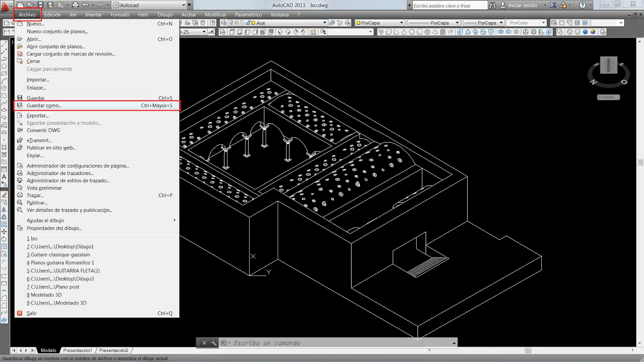644x362 pixels.
Task: Expand the quick access toolbar customize arrow
Action: 190,5
